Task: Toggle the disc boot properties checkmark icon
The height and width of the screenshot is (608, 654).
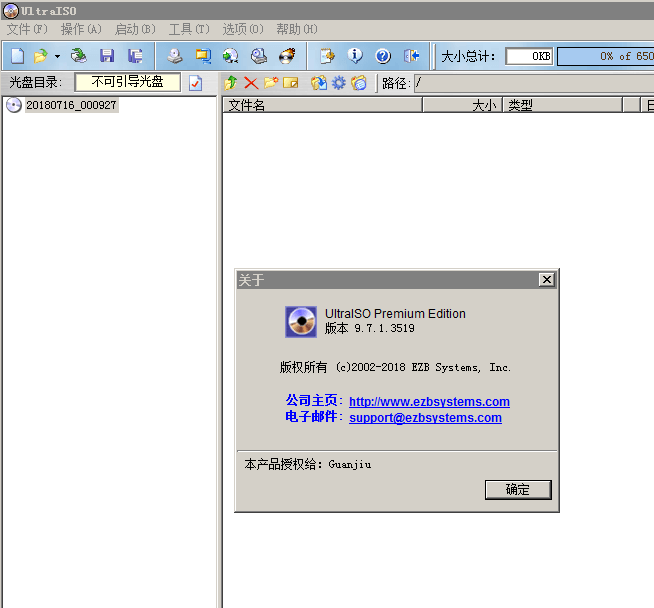Action: click(x=195, y=83)
